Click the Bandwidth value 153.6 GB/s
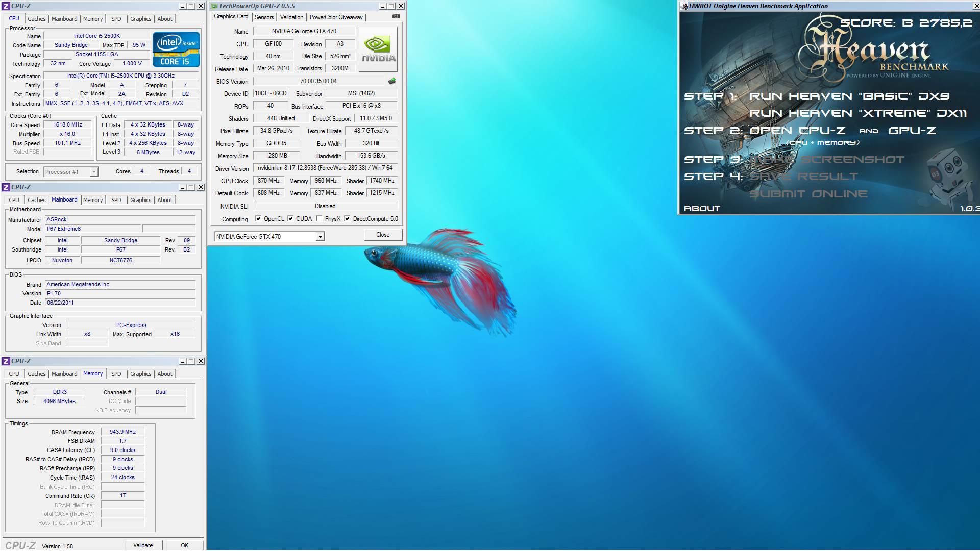 372,156
